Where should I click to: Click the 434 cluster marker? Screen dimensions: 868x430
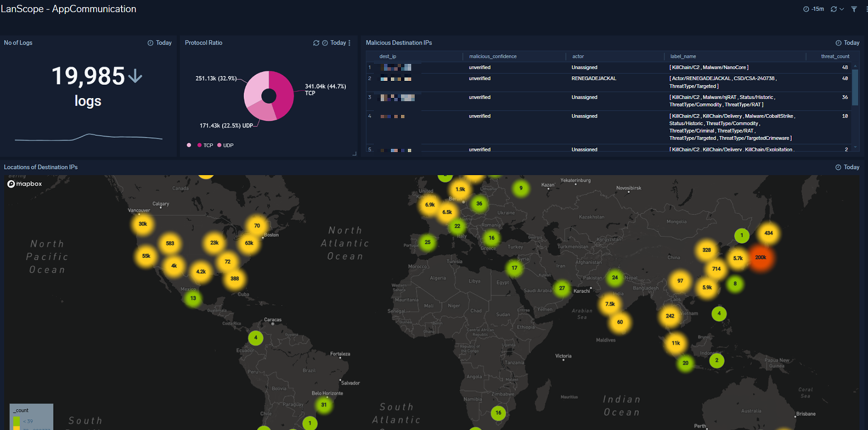pos(768,233)
